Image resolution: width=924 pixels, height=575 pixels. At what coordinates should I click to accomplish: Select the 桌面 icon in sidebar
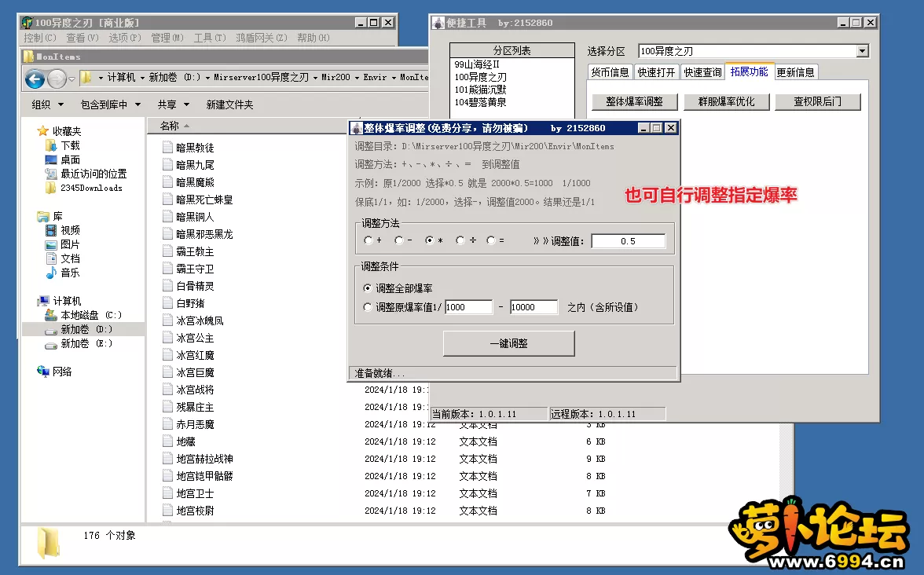(50, 159)
